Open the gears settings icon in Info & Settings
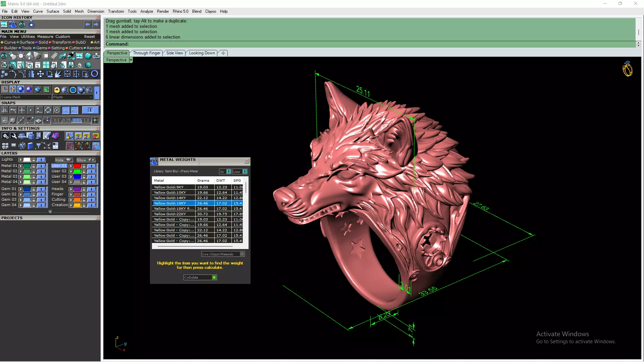 [x=5, y=136]
